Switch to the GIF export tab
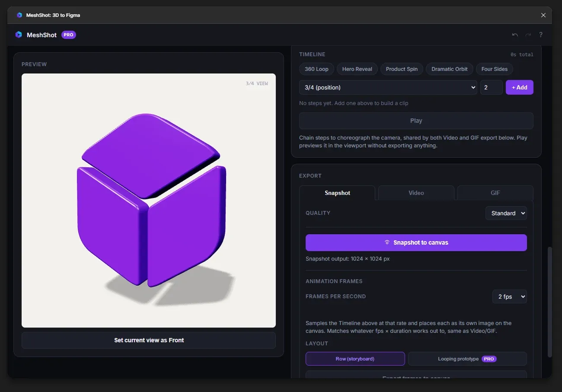 [x=495, y=193]
